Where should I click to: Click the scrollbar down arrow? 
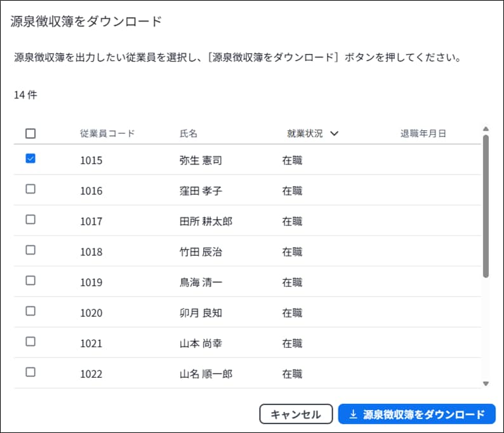(x=486, y=383)
